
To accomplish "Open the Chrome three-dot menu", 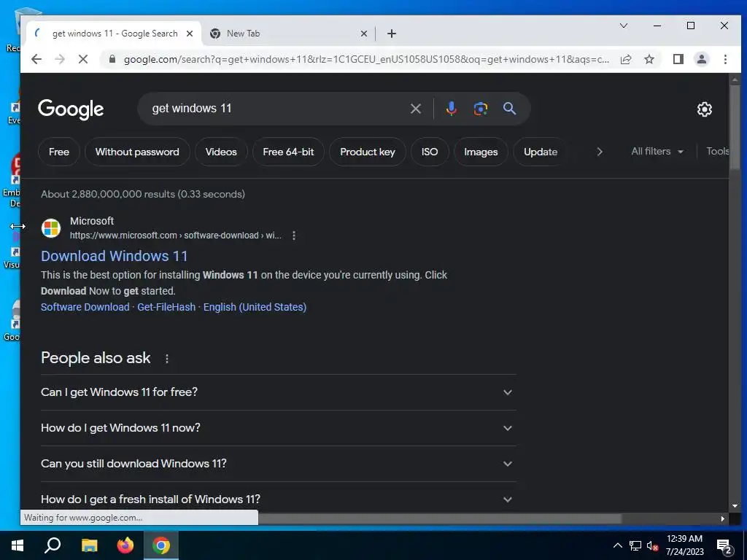I will pos(725,59).
